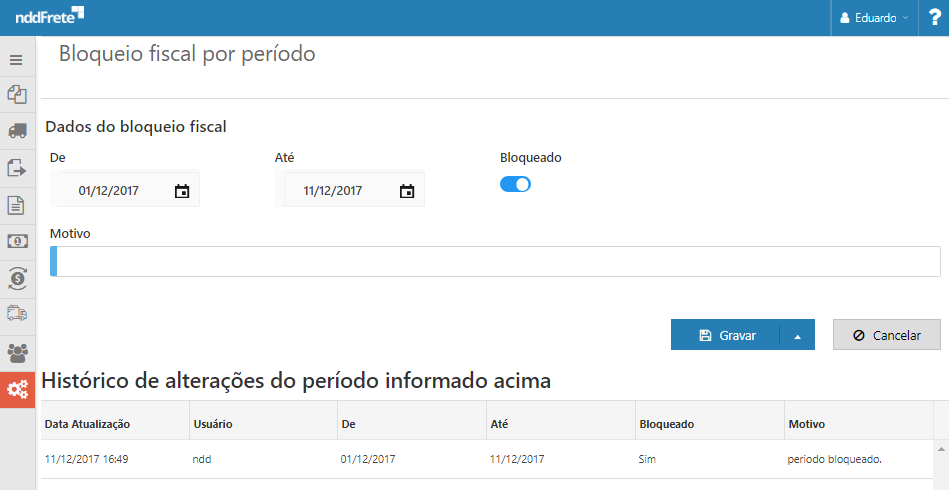Screen dimensions: 949x490
Task: Open the delivery truck outline sidebar icon
Action: coord(17,313)
